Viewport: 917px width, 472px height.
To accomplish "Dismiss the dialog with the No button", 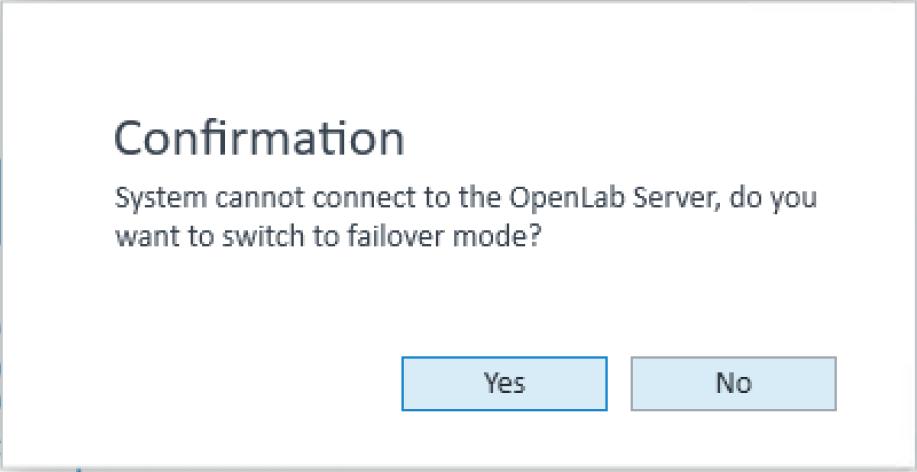I will 733,383.
